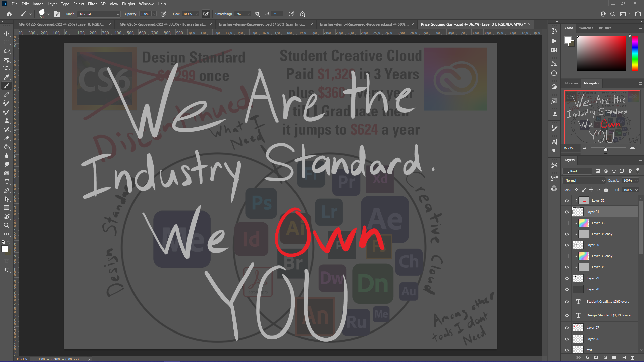The width and height of the screenshot is (644, 362).
Task: Open Smoothing percentage dropdown arrow
Action: (249, 14)
